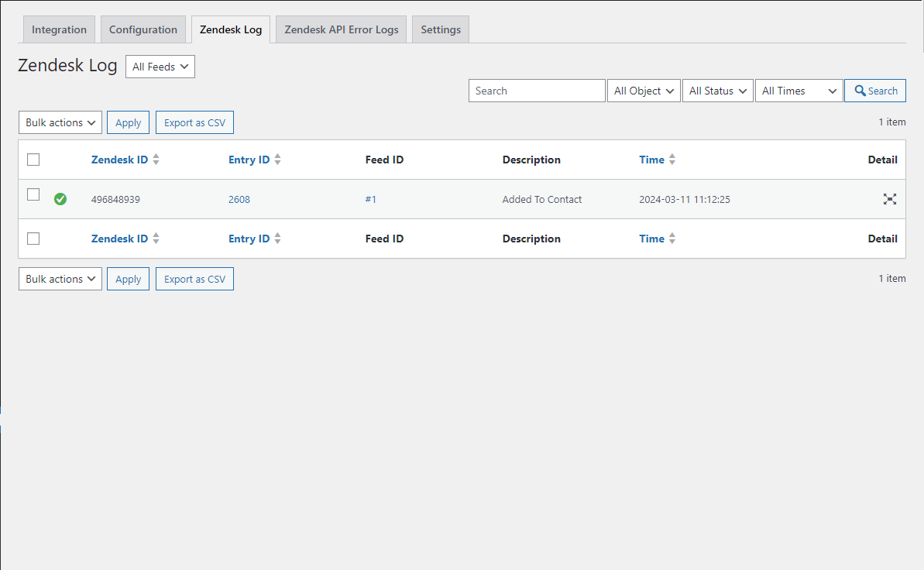Click the Zendesk Log page heading

pos(67,65)
